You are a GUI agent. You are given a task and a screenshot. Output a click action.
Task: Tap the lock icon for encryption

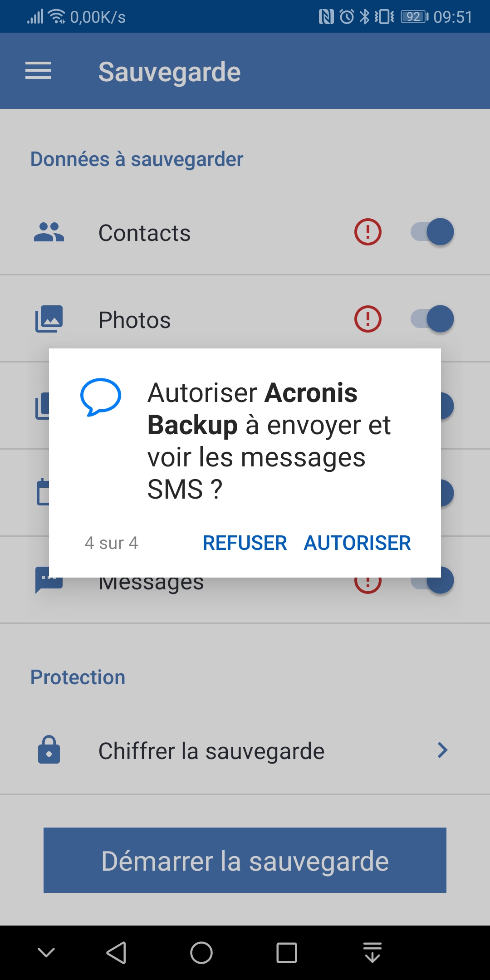(x=49, y=750)
